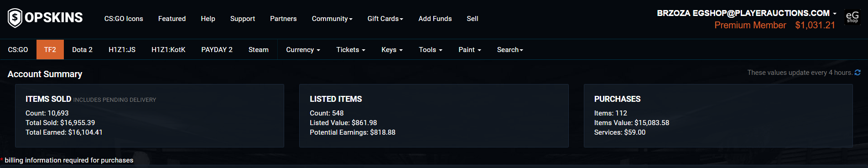The image size is (868, 168).
Task: Expand the Keys dropdown
Action: [x=392, y=50]
